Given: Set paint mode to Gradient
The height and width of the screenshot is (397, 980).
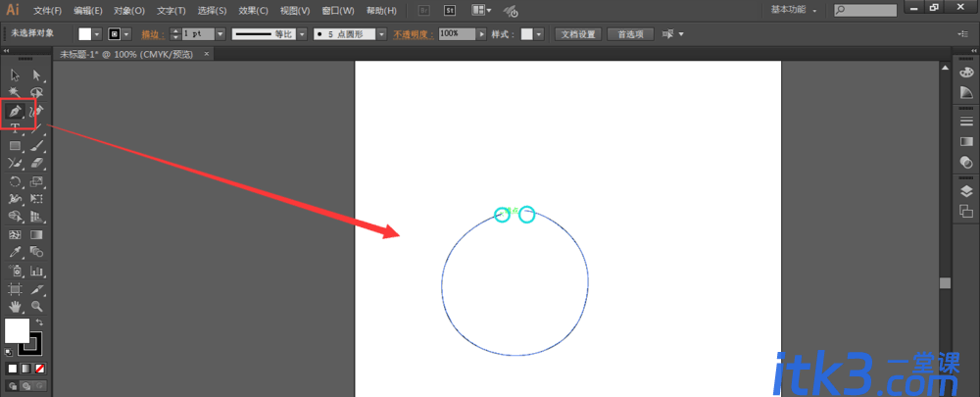Looking at the screenshot, I should click(26, 369).
